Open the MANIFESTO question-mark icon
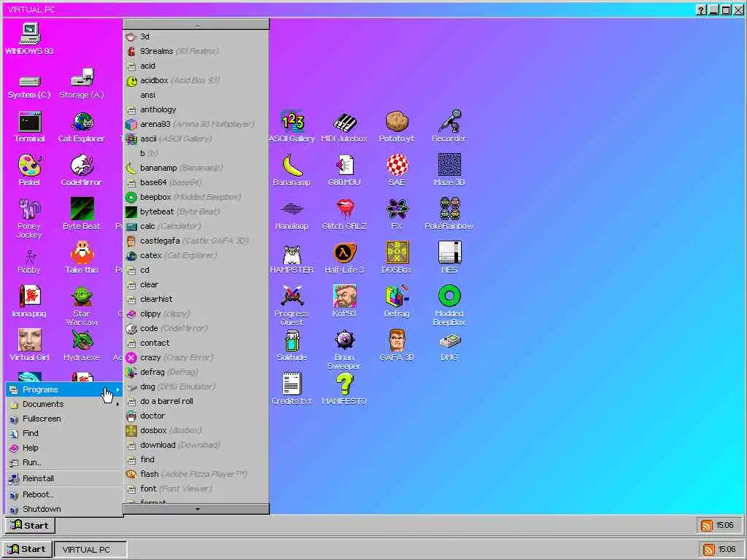Screen dimensions: 747x560 (344, 389)
